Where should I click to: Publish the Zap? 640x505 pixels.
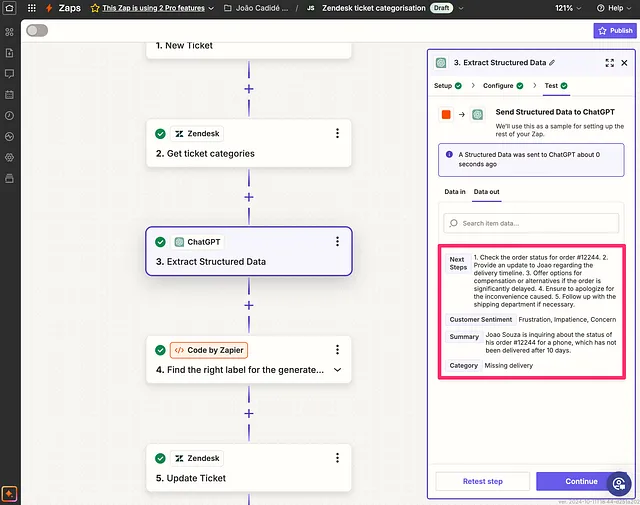coord(615,31)
